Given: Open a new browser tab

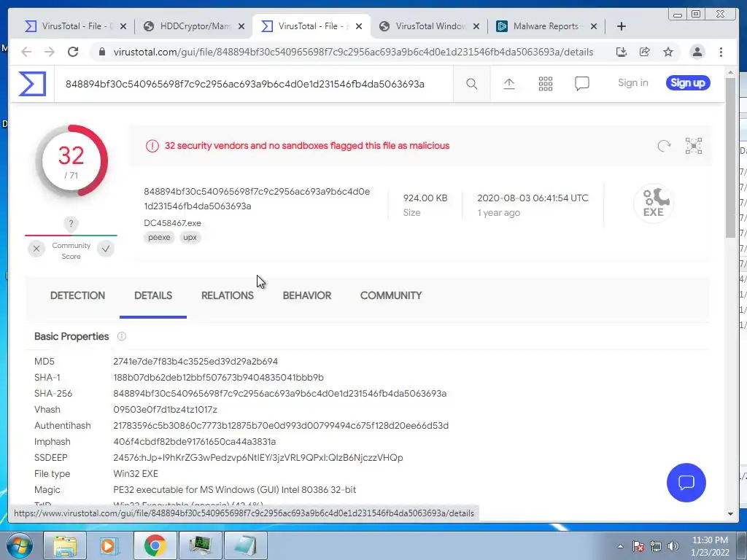Looking at the screenshot, I should [622, 26].
